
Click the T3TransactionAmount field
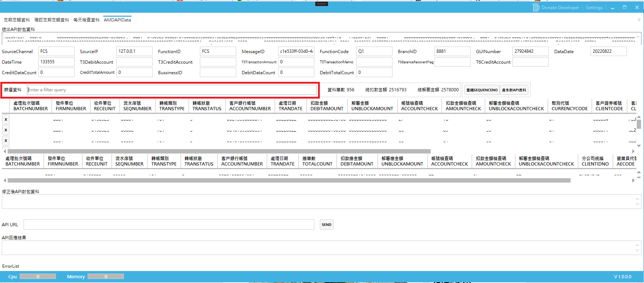296,62
